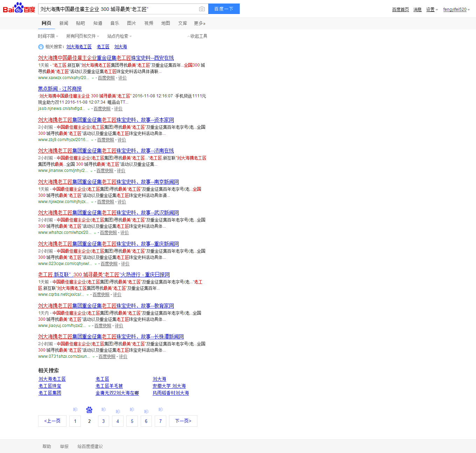The height and width of the screenshot is (453, 476).
Task: Expand 站点内检索 site search filter
Action: click(119, 36)
